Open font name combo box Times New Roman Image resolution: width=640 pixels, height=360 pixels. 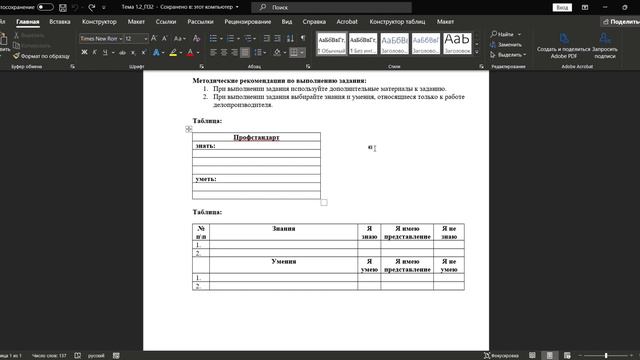pos(101,38)
